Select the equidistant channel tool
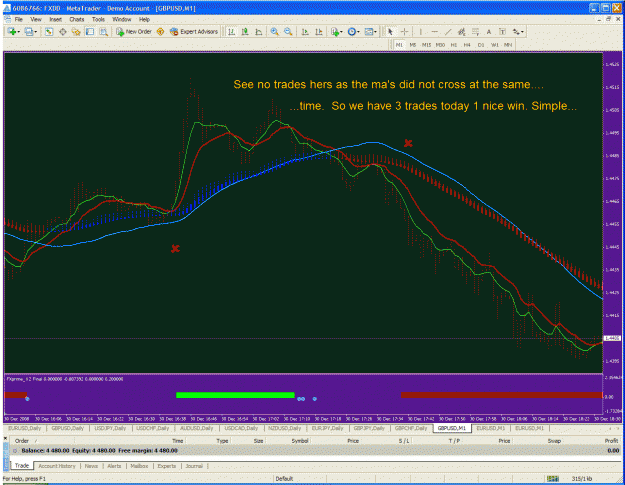Screen dimensions: 625x485 [462, 32]
